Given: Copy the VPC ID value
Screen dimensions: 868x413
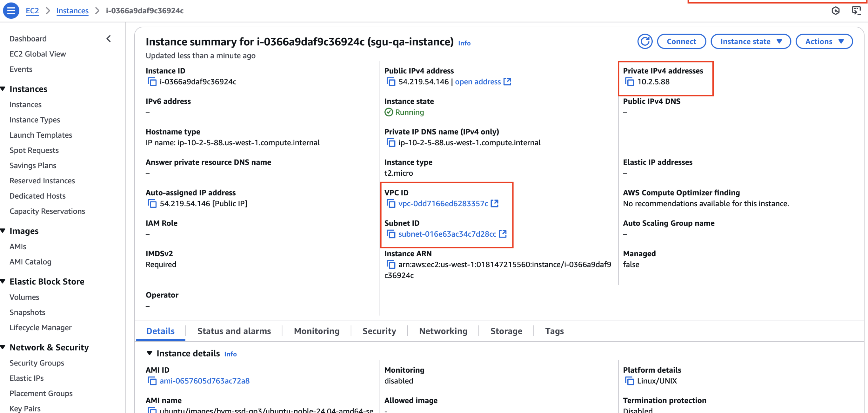Looking at the screenshot, I should click(x=391, y=204).
